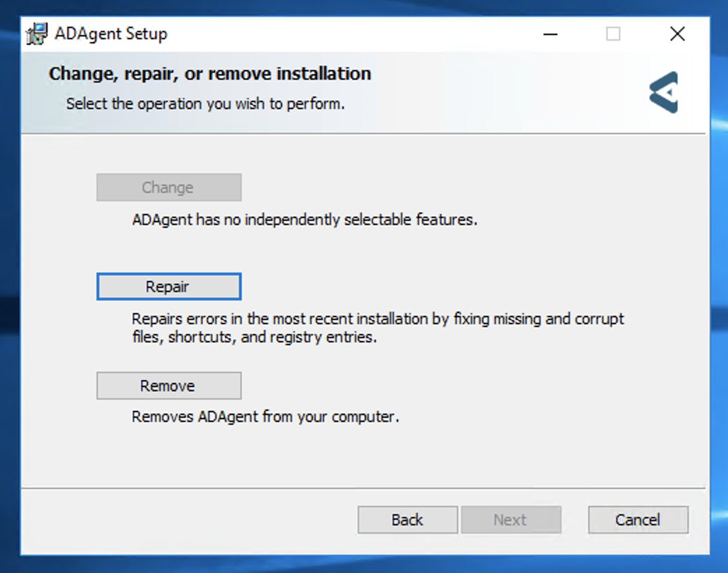Minimize the ADAgent Setup window
This screenshot has height=573, width=728.
pyautogui.click(x=551, y=34)
